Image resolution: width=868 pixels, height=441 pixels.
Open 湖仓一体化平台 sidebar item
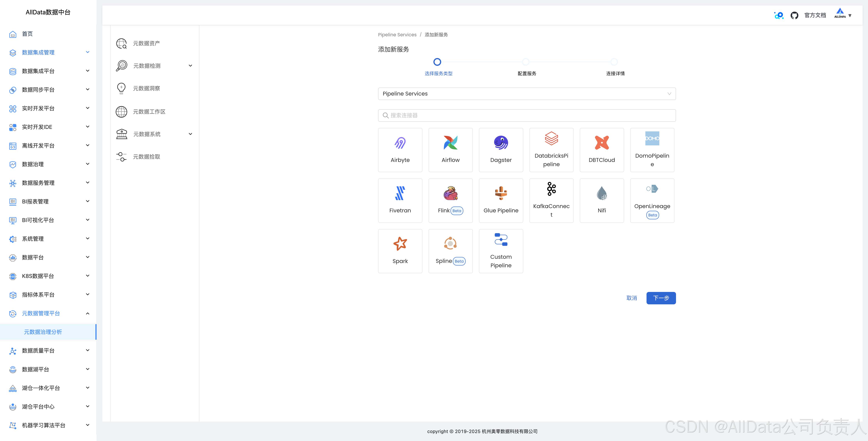pyautogui.click(x=48, y=388)
